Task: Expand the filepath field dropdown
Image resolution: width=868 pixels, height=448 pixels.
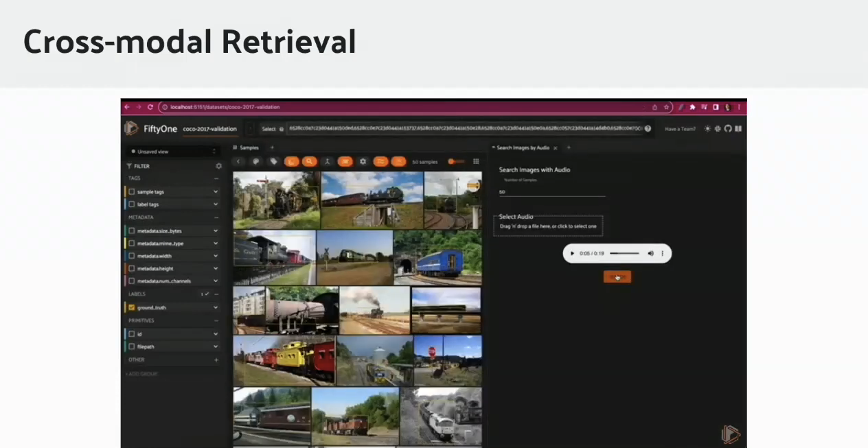Action: pyautogui.click(x=215, y=346)
